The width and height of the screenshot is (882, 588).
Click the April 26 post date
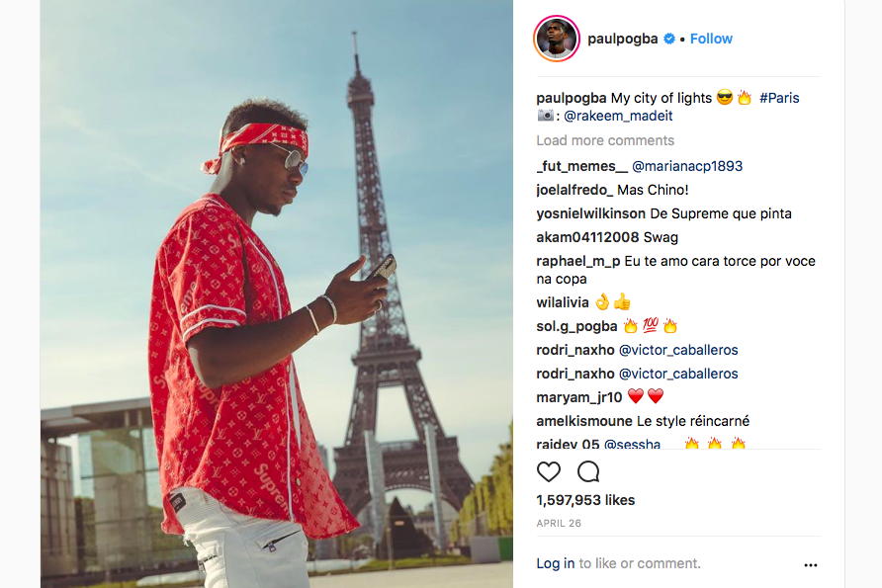pyautogui.click(x=559, y=524)
